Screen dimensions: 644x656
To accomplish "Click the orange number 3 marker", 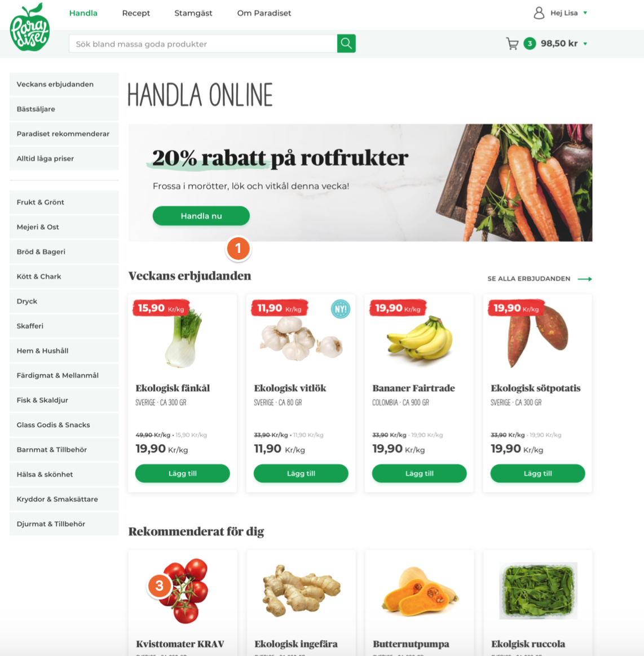I will pos(160,586).
